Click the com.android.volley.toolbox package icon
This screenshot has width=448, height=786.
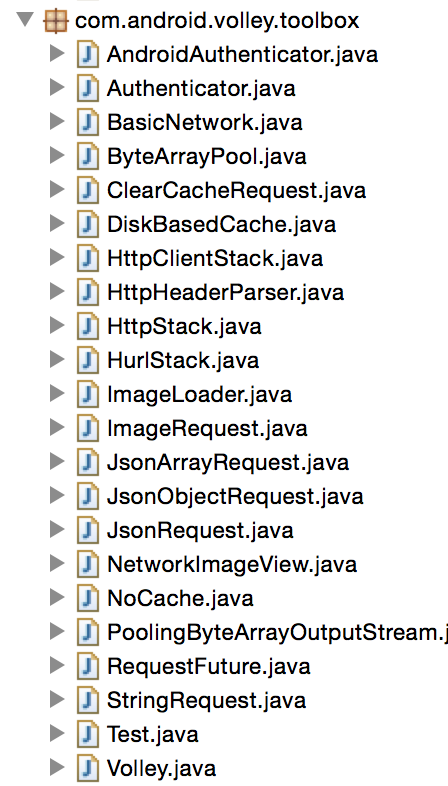(56, 21)
